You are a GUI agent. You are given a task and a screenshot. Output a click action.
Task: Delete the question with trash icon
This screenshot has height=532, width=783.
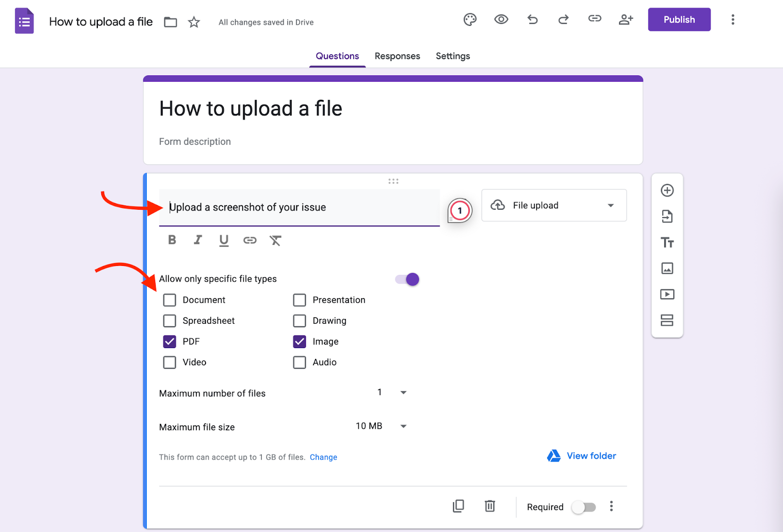click(490, 506)
